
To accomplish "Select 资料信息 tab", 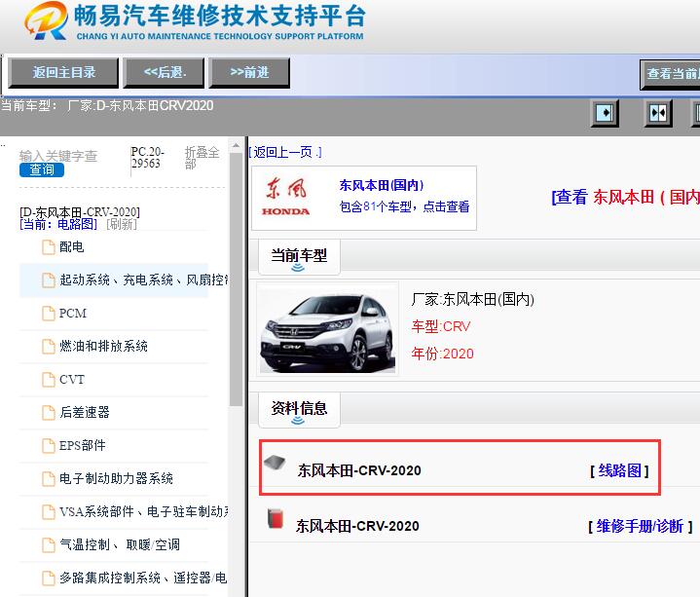I will tap(299, 409).
